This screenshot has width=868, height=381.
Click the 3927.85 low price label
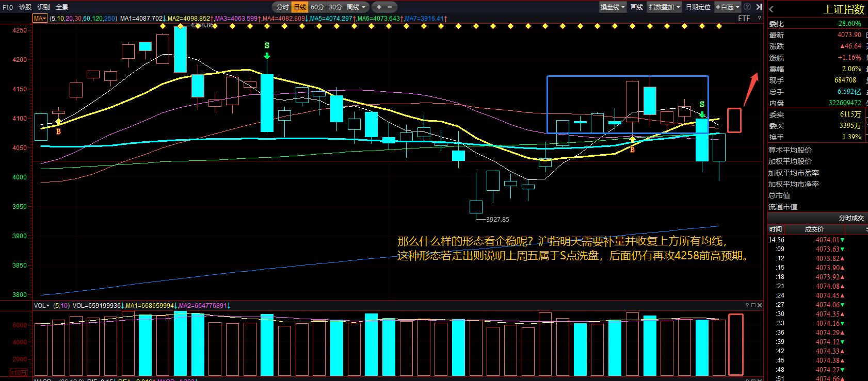(497, 220)
